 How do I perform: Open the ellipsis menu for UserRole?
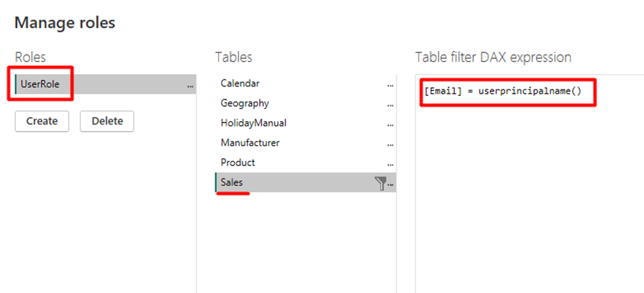coord(190,85)
